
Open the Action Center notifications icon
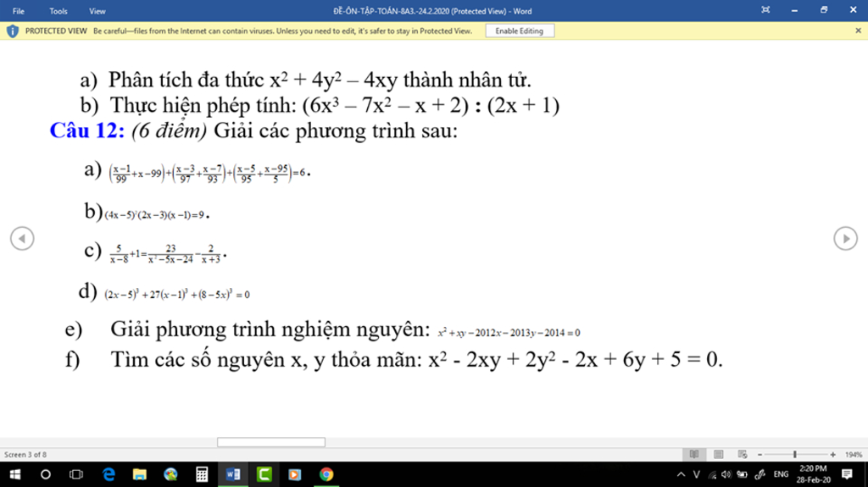[x=847, y=474]
